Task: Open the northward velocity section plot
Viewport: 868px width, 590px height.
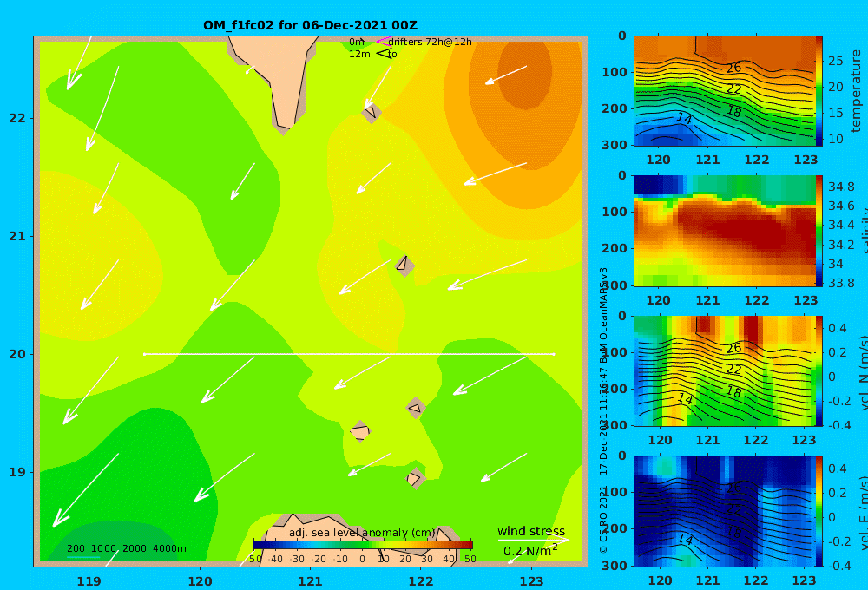Action: [724, 370]
